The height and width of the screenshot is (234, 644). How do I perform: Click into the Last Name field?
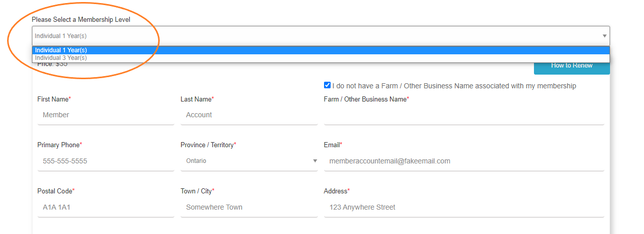point(248,115)
